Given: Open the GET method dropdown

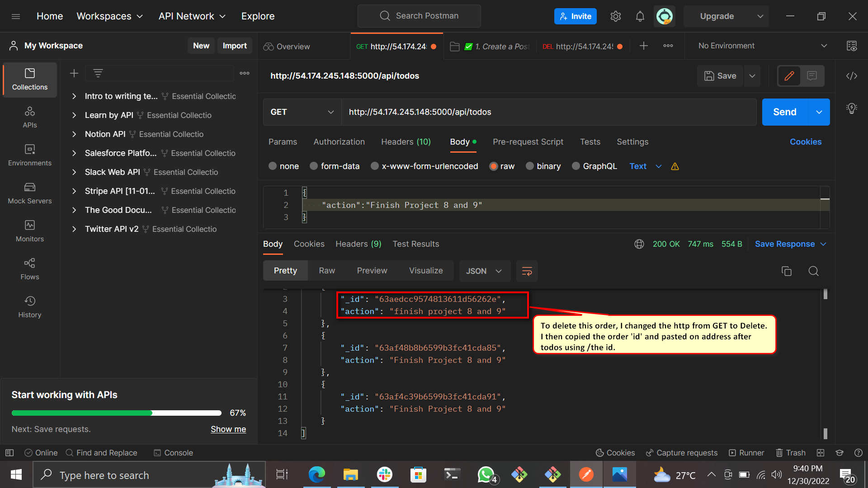Looking at the screenshot, I should (302, 112).
